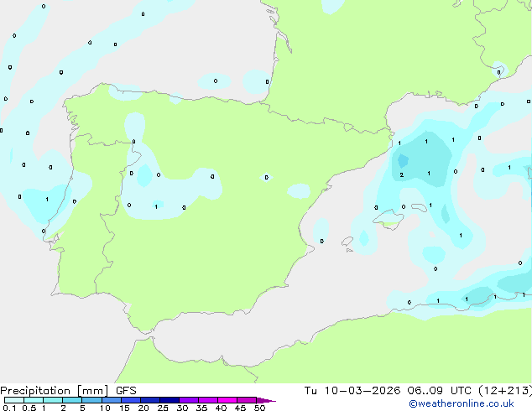Click the '0.5' legend scale label
532x411 pixels.
point(29,408)
